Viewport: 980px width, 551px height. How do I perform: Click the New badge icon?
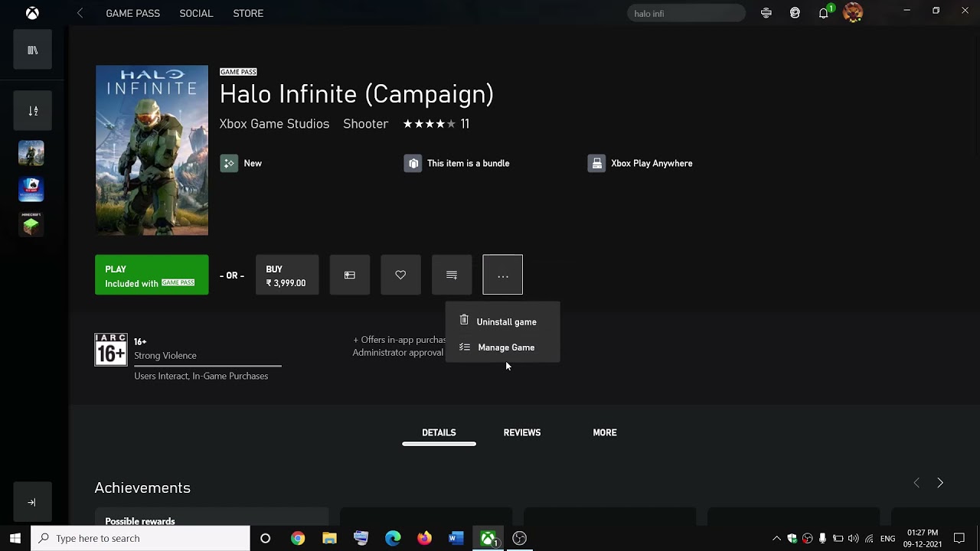pyautogui.click(x=229, y=163)
